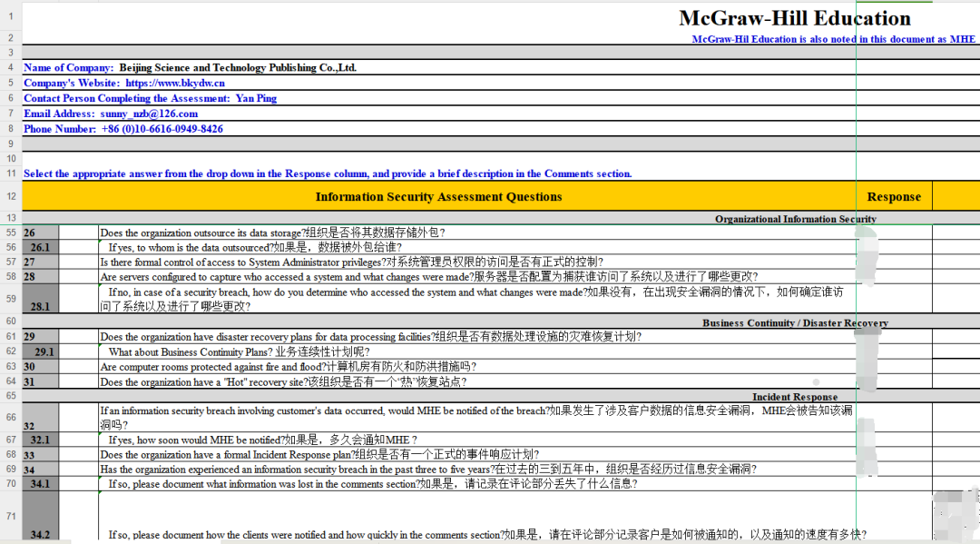Viewport: 980px width, 544px height.
Task: Open the Response cell for question 29
Action: pos(894,336)
